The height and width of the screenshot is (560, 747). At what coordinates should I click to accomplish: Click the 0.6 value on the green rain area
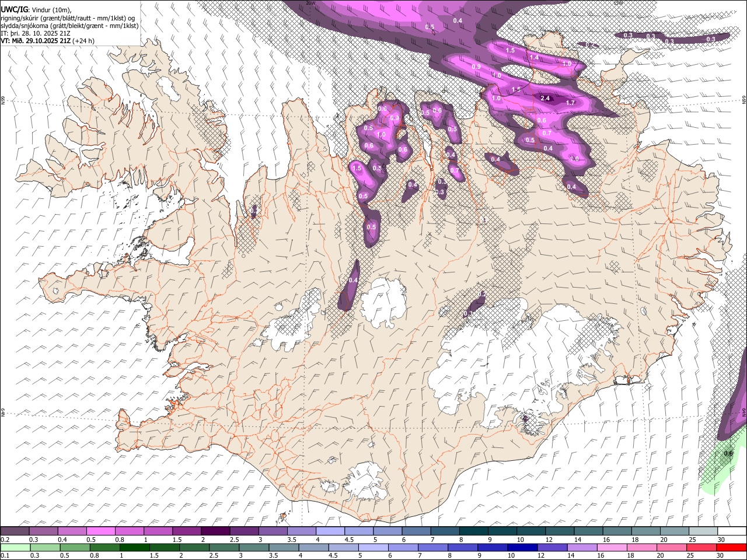coord(728,453)
